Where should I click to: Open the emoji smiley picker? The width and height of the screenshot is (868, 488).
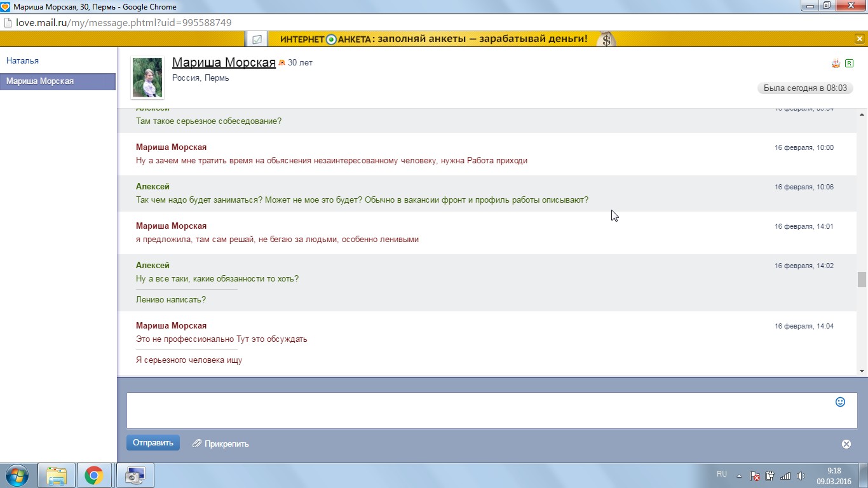840,402
